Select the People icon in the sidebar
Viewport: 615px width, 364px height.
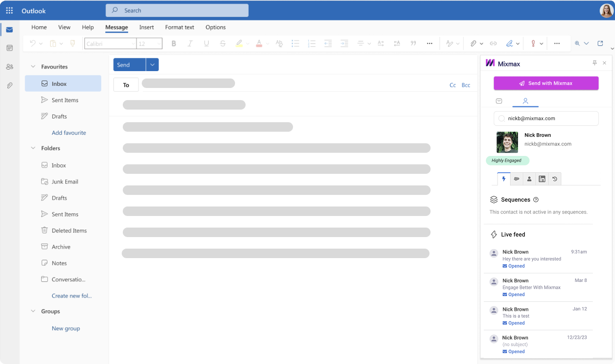tap(9, 66)
